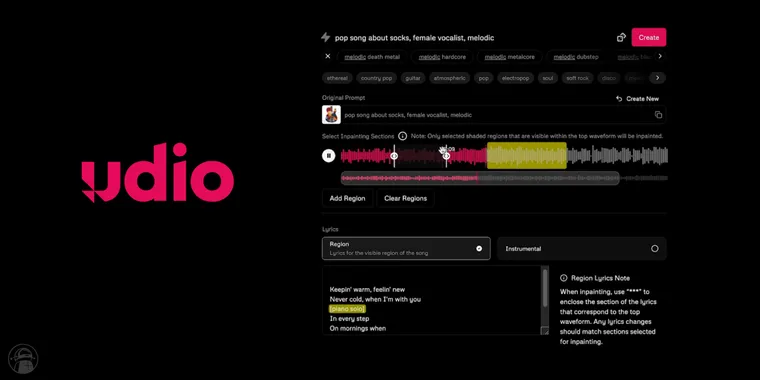
Task: Click the lyric line 'Keepin' warm, feelin' new'
Action: 367,289
